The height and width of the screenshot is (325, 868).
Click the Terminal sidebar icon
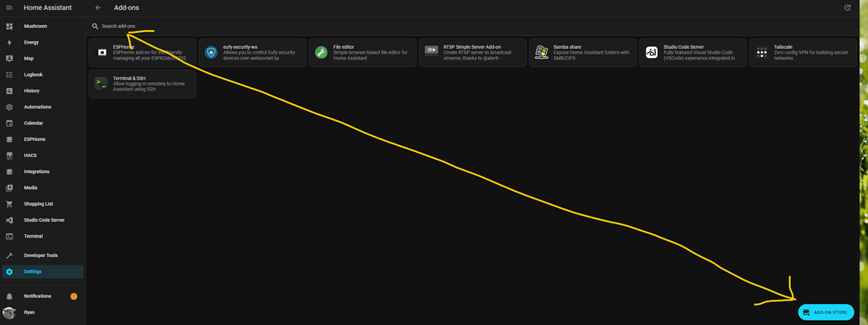[x=9, y=236]
